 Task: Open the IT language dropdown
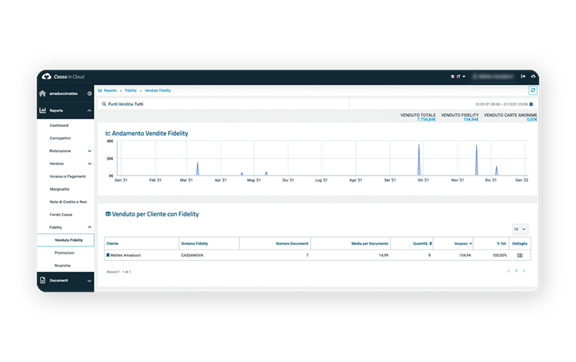click(x=458, y=76)
